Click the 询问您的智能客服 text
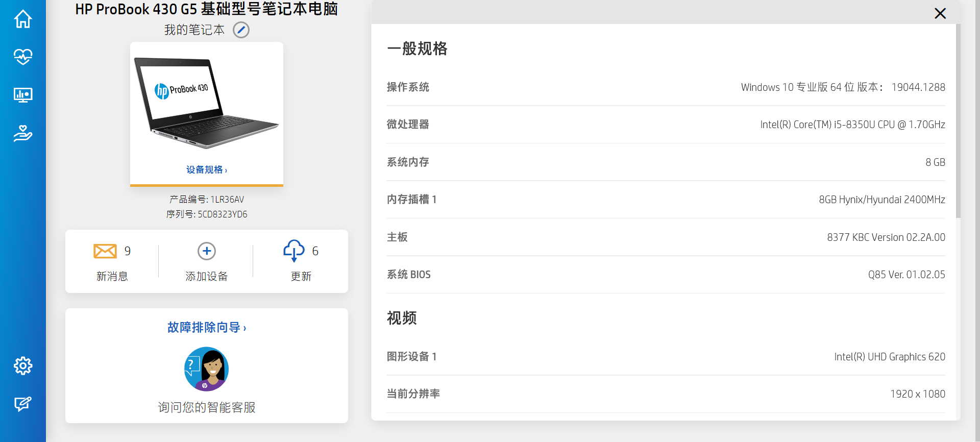980x442 pixels. point(207,407)
